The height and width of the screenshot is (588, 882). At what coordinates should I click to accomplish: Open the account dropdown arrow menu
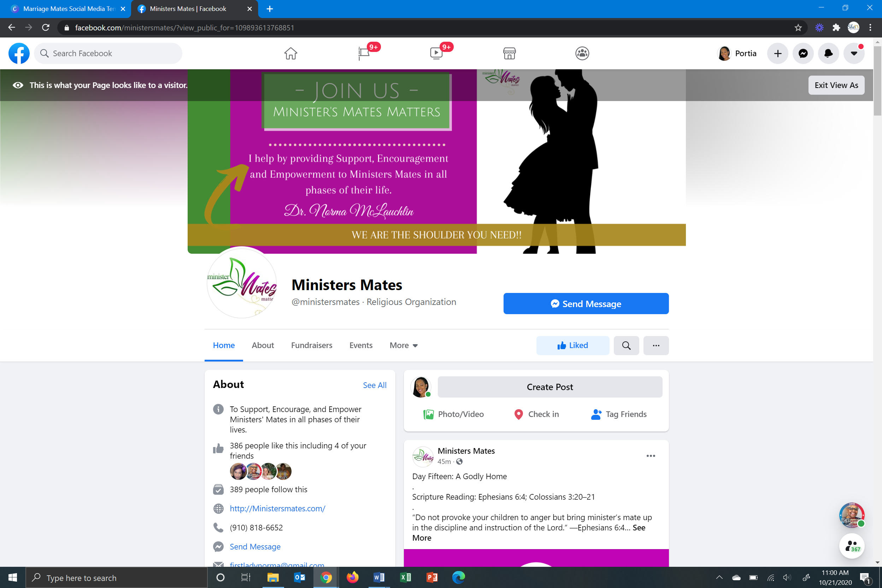pyautogui.click(x=853, y=53)
